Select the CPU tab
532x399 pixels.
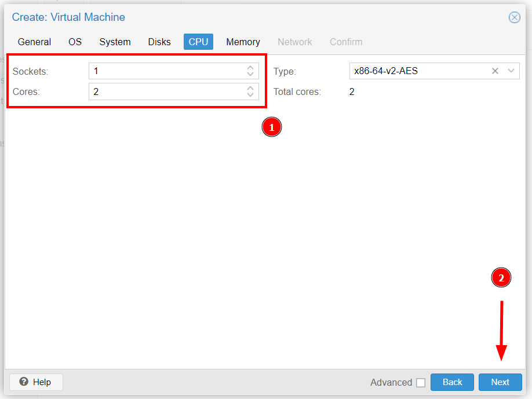[198, 42]
